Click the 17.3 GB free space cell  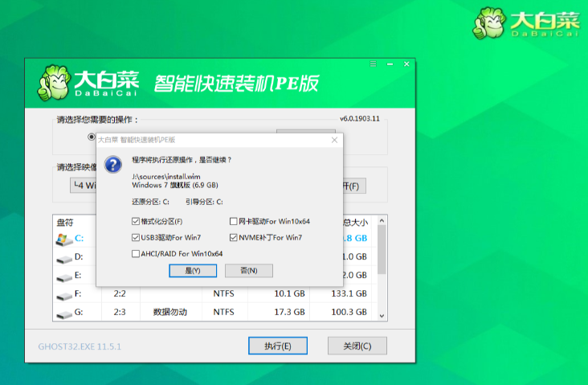pos(289,312)
